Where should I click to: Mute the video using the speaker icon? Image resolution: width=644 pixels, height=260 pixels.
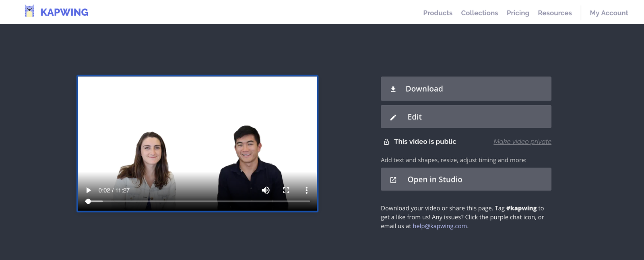266,190
